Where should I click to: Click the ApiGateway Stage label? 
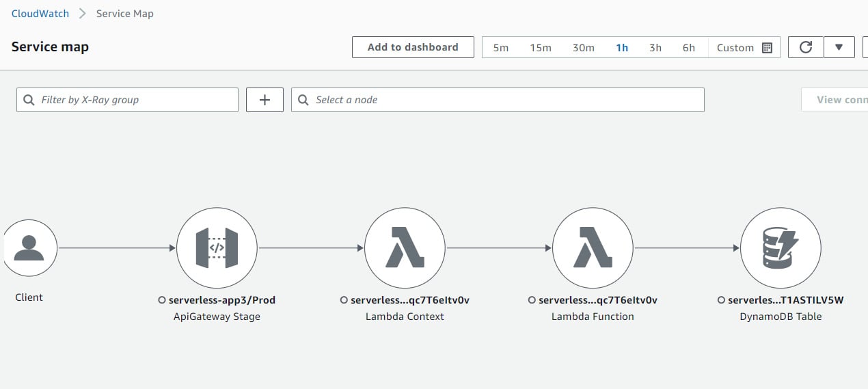pyautogui.click(x=217, y=317)
